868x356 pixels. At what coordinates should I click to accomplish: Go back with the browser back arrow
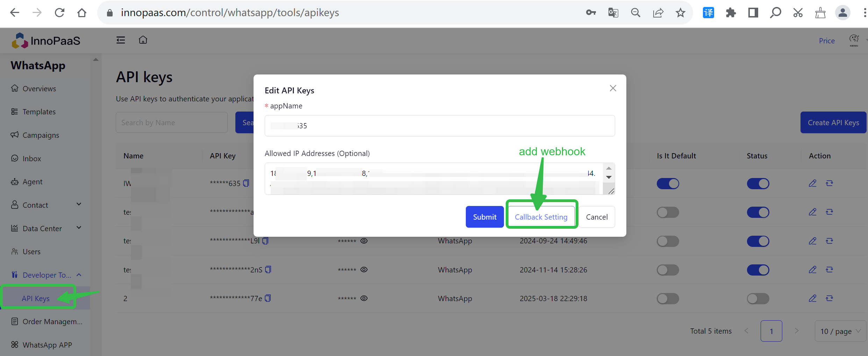[x=15, y=13]
